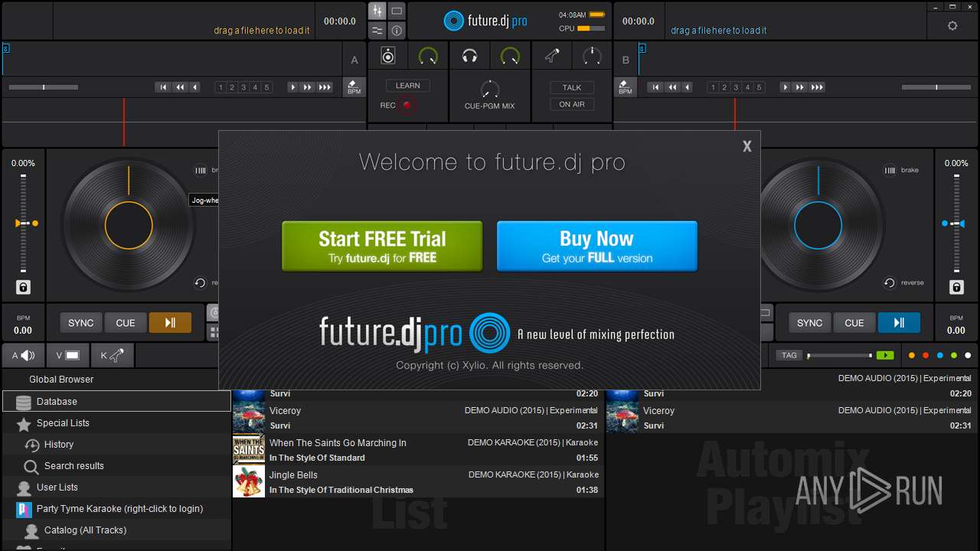980x551 pixels.
Task: Open History in the browser tree
Action: point(116,444)
